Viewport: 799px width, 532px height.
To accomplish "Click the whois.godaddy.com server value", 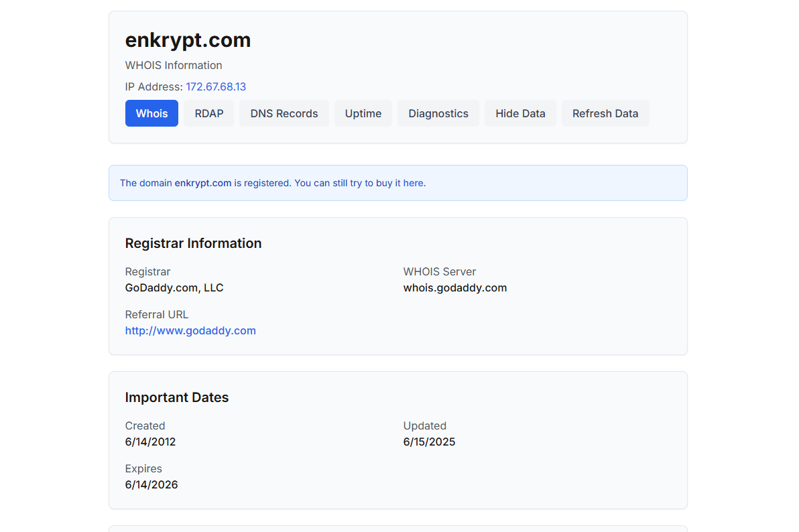I will [x=455, y=288].
